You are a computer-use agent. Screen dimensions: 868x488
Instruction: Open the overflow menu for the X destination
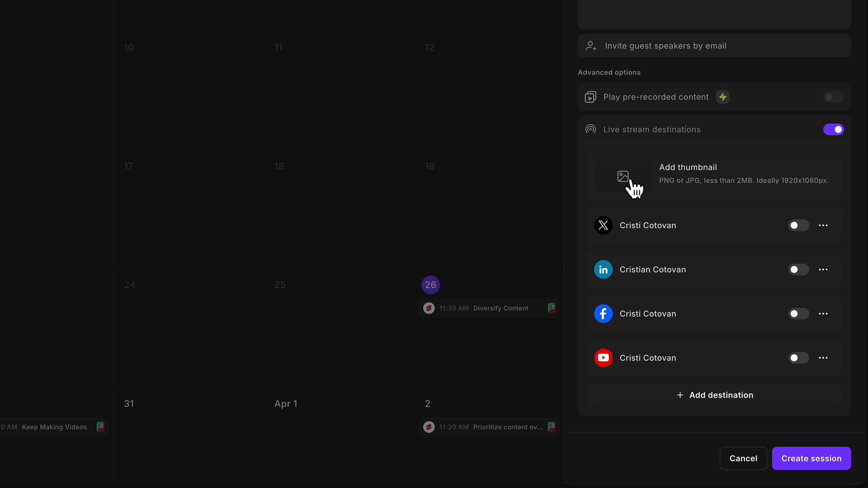coord(824,225)
